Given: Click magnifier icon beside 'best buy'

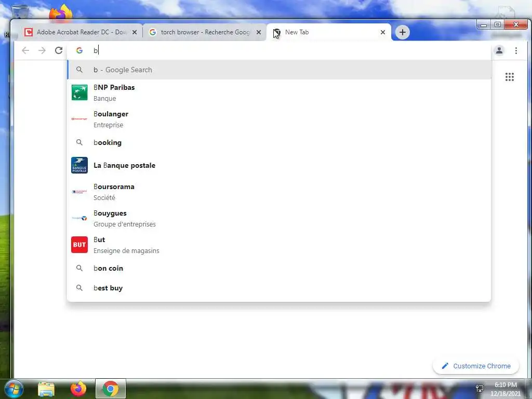Looking at the screenshot, I should coord(79,288).
